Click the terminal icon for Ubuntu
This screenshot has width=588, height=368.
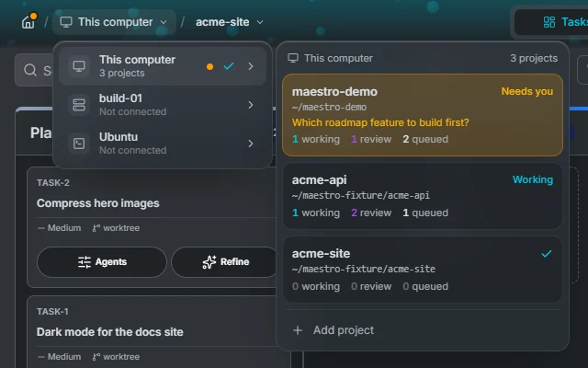[79, 144]
